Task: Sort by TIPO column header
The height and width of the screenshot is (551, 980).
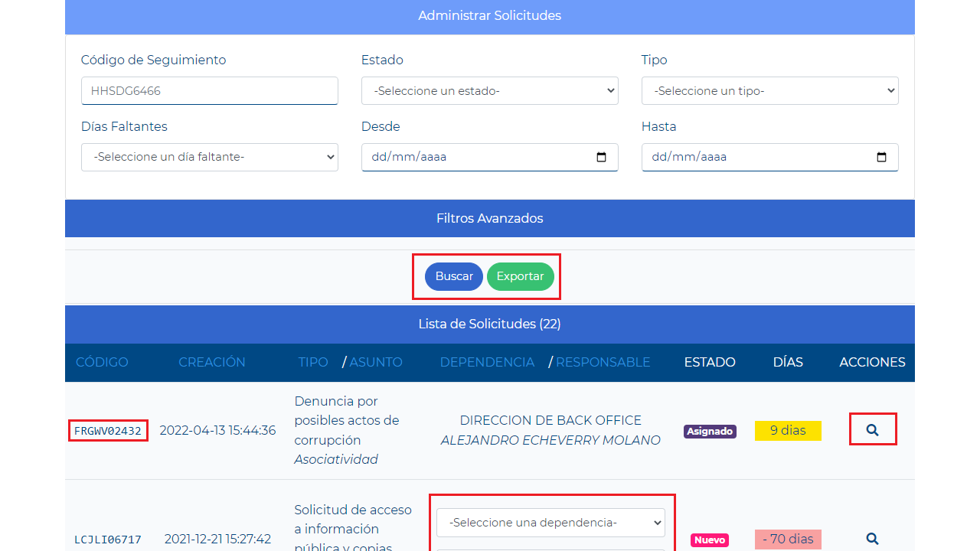Action: [x=313, y=362]
